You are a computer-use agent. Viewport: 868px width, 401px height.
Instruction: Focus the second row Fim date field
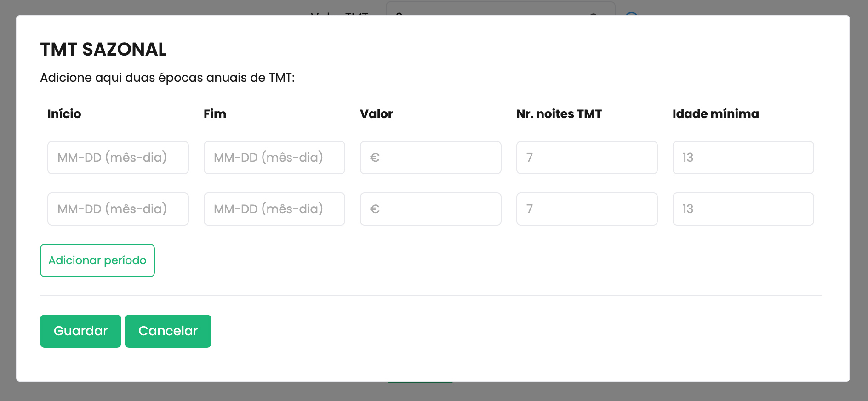coord(274,209)
